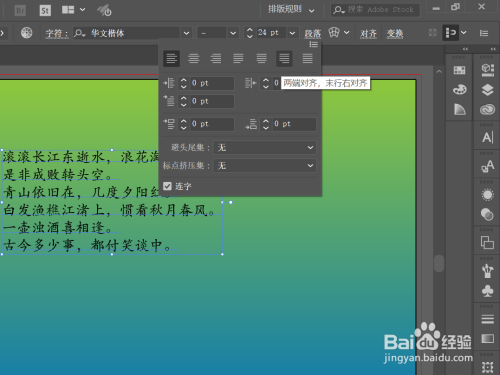This screenshot has height=375, width=500.
Task: Click the left indent stepper arrows
Action: [183, 83]
